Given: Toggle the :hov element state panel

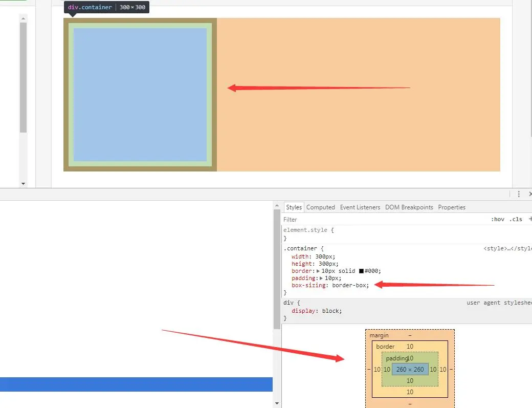Looking at the screenshot, I should 497,219.
